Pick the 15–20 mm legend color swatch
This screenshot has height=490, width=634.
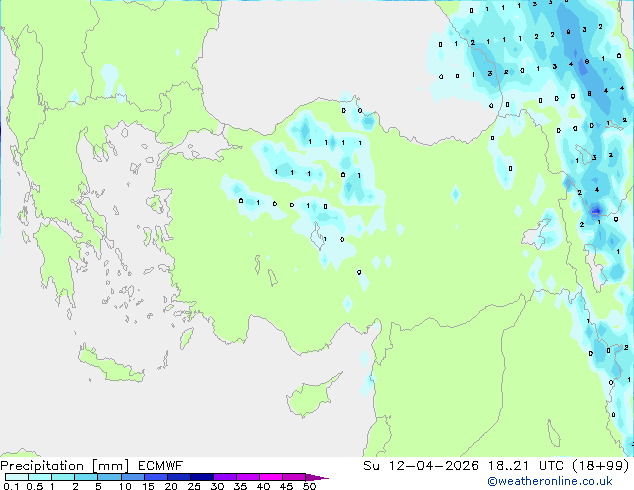click(155, 477)
